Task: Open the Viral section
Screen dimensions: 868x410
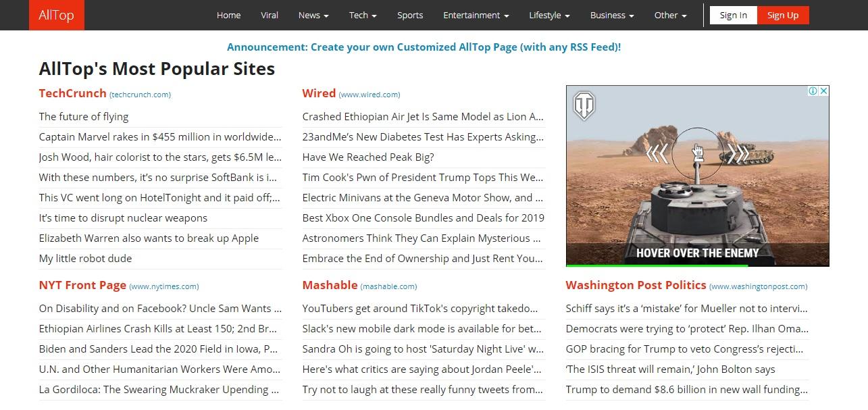Action: tap(270, 16)
